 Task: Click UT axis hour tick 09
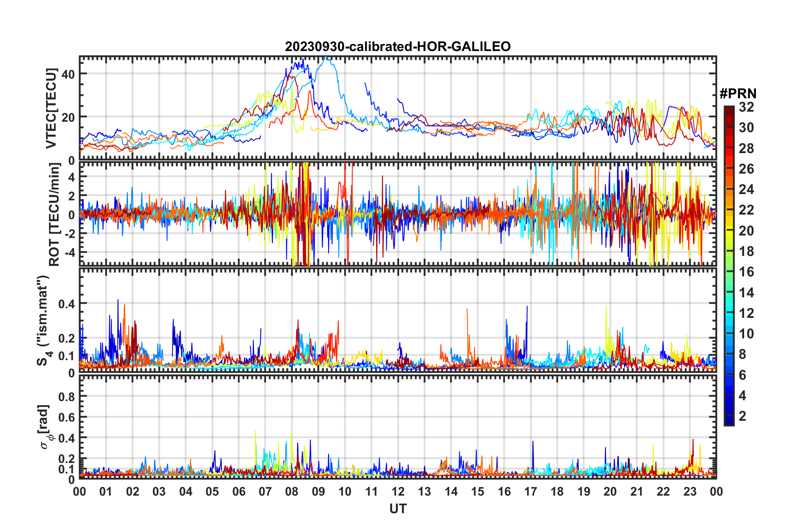click(318, 491)
